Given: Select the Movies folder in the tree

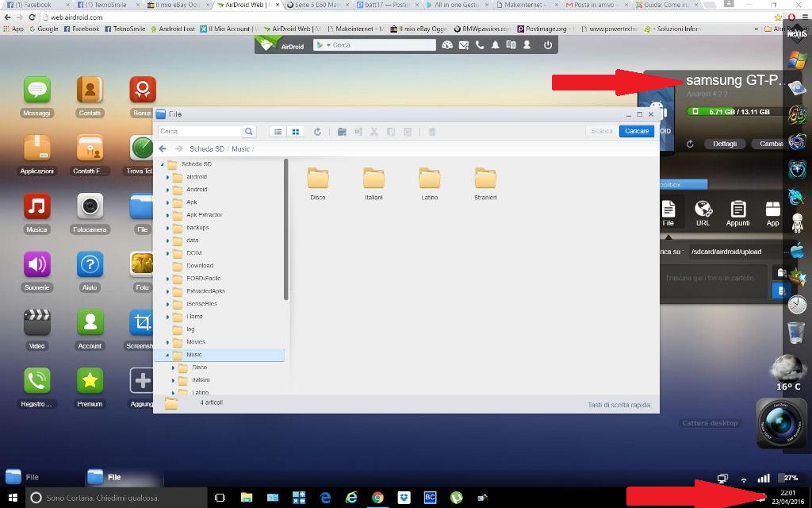Looking at the screenshot, I should click(x=195, y=342).
